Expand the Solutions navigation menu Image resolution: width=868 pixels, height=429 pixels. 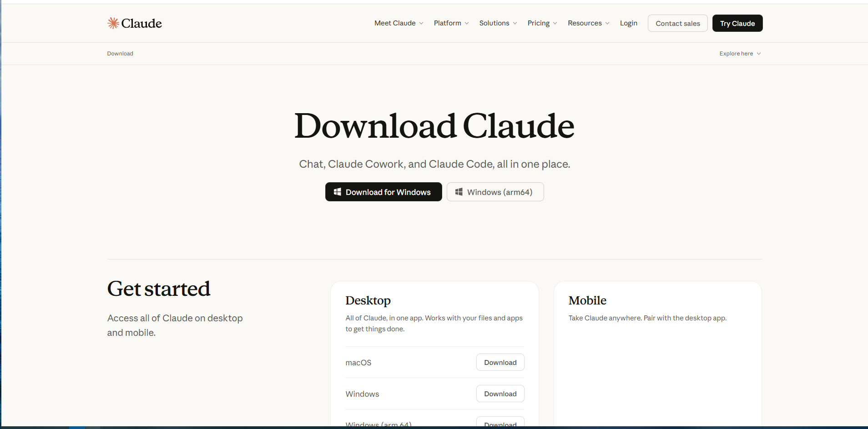(498, 23)
